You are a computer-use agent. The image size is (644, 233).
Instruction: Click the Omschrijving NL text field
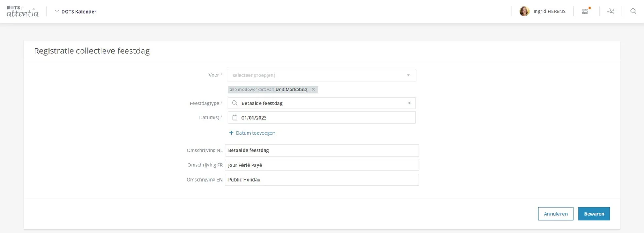click(322, 150)
